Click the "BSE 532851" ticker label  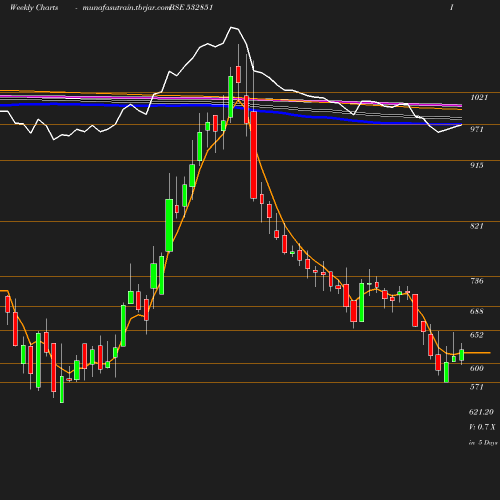(191, 7)
